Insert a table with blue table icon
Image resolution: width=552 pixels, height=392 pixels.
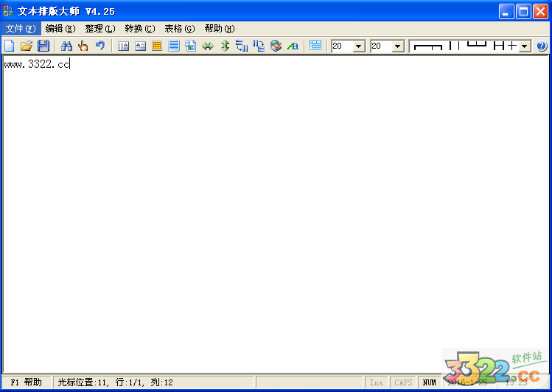point(315,46)
